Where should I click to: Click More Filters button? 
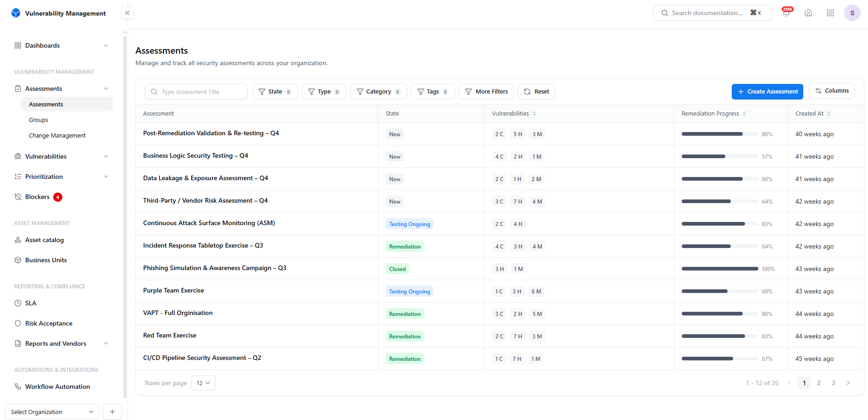(486, 92)
